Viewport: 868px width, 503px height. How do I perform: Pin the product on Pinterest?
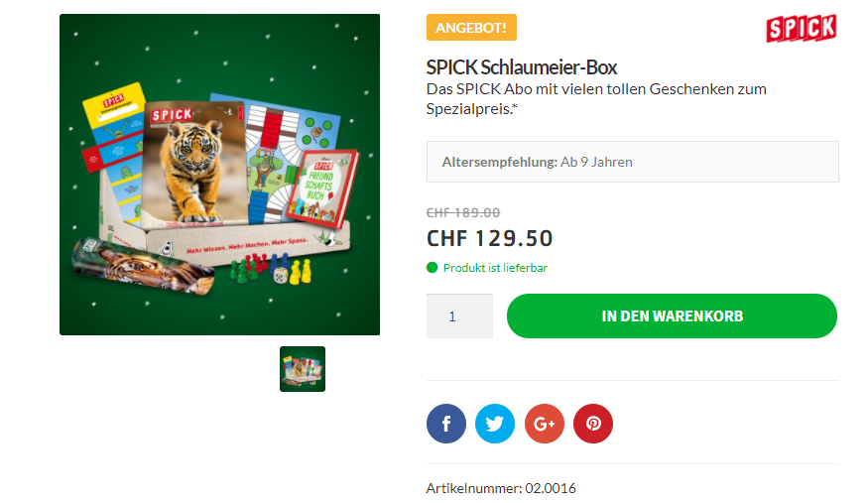click(593, 424)
